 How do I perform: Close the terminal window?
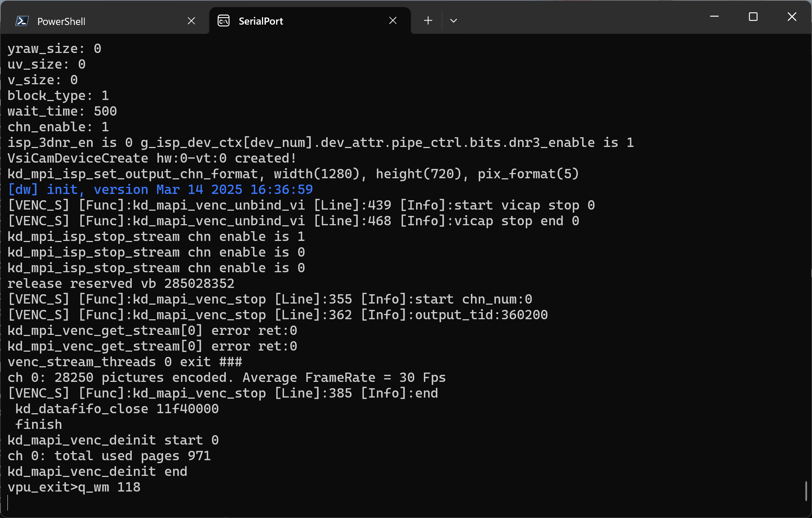coord(792,17)
